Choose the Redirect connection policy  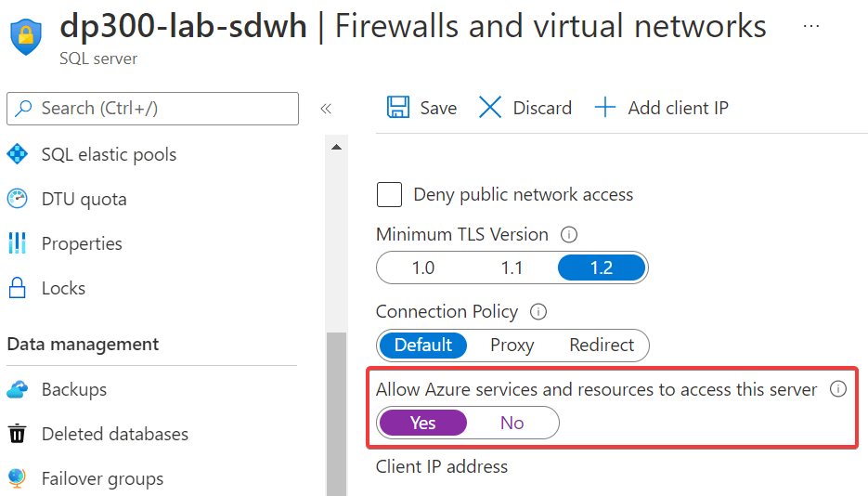click(602, 345)
